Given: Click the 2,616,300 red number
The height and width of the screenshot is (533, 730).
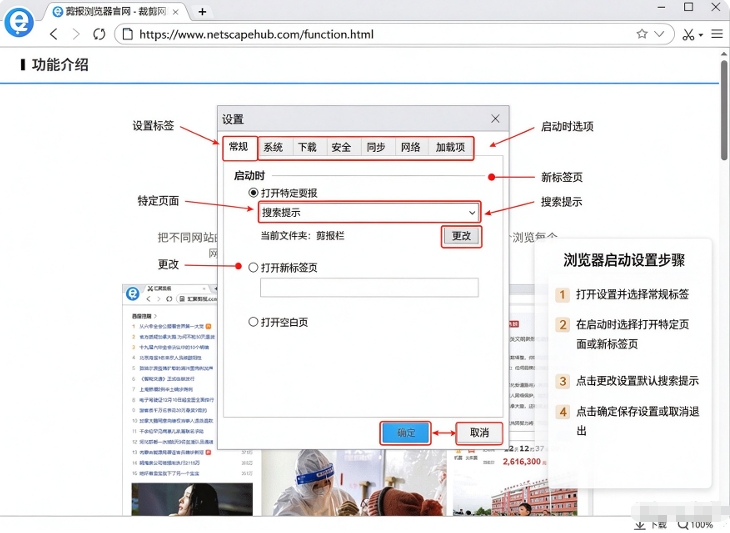Looking at the screenshot, I should [x=521, y=461].
